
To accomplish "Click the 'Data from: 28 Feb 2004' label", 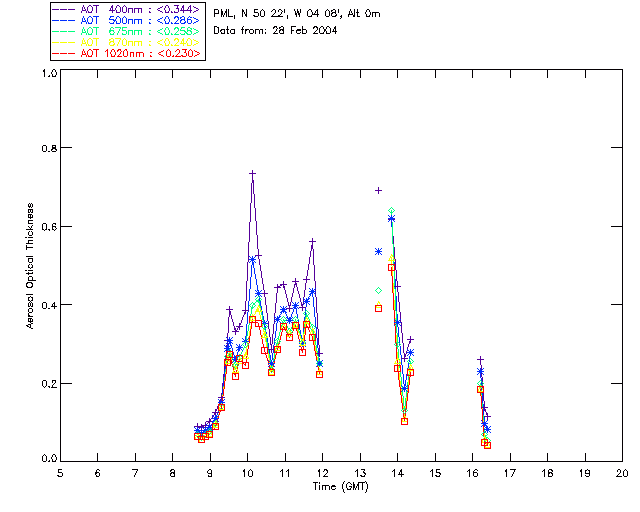I will point(276,31).
